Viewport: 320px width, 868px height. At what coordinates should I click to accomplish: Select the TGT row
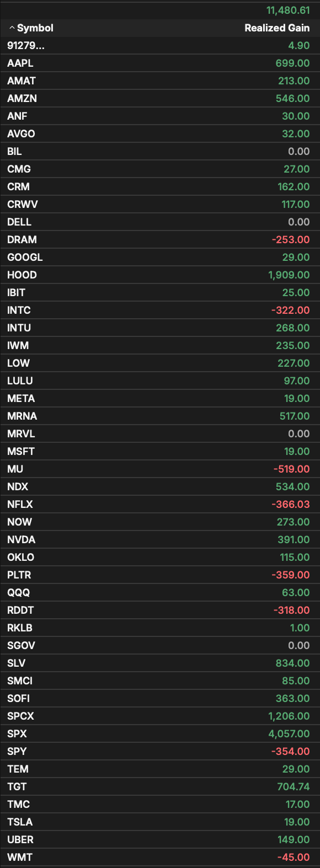coord(160,787)
